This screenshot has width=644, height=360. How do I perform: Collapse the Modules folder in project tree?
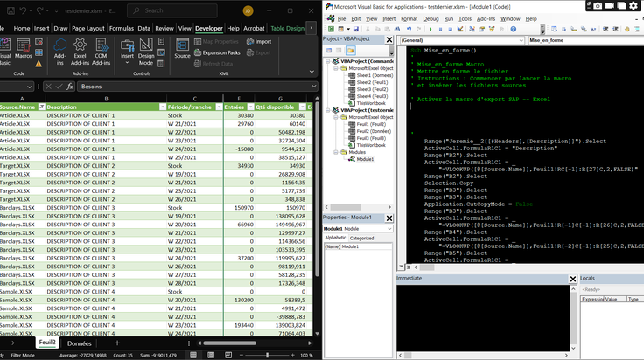click(x=335, y=152)
